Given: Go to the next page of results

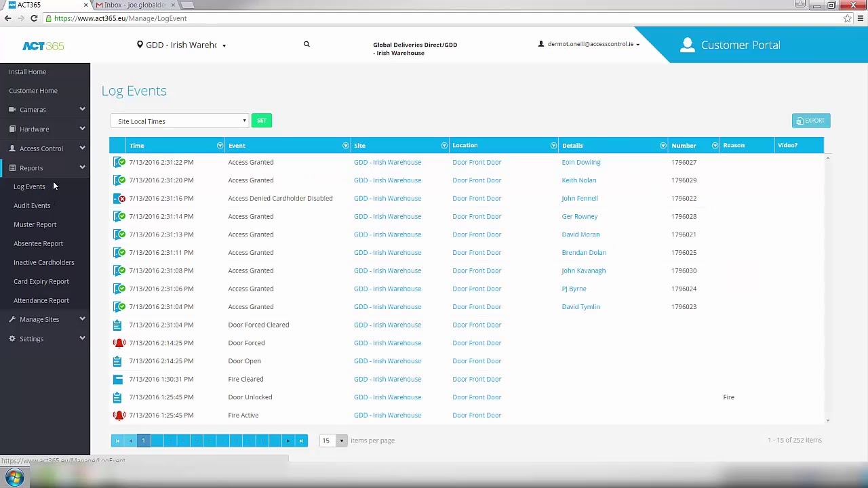Looking at the screenshot, I should [x=288, y=441].
